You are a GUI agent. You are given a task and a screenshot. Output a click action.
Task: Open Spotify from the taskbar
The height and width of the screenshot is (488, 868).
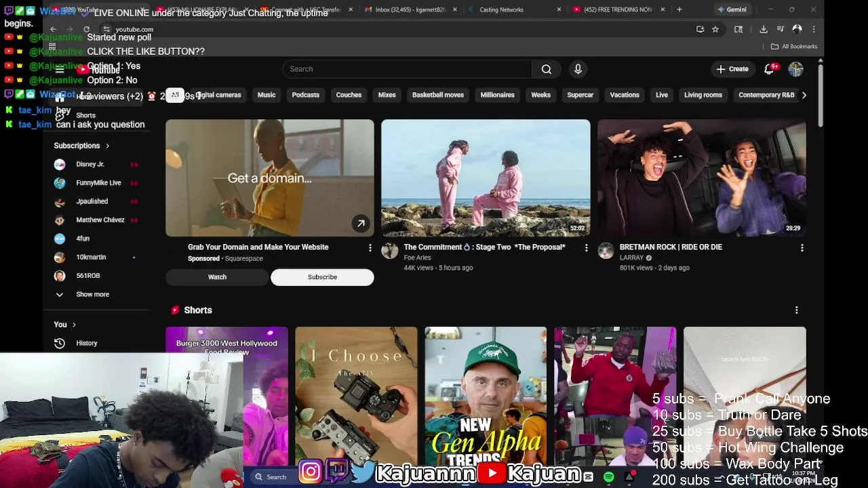(x=609, y=477)
